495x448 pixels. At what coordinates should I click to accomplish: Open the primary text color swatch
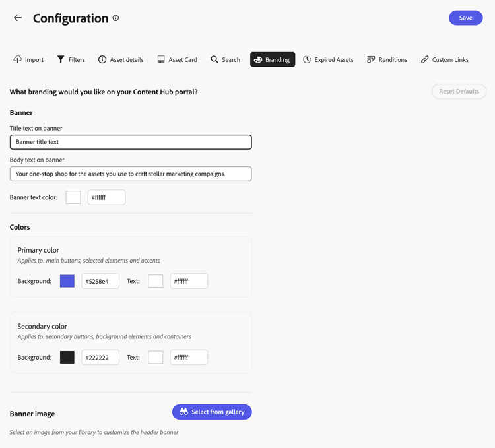click(156, 281)
